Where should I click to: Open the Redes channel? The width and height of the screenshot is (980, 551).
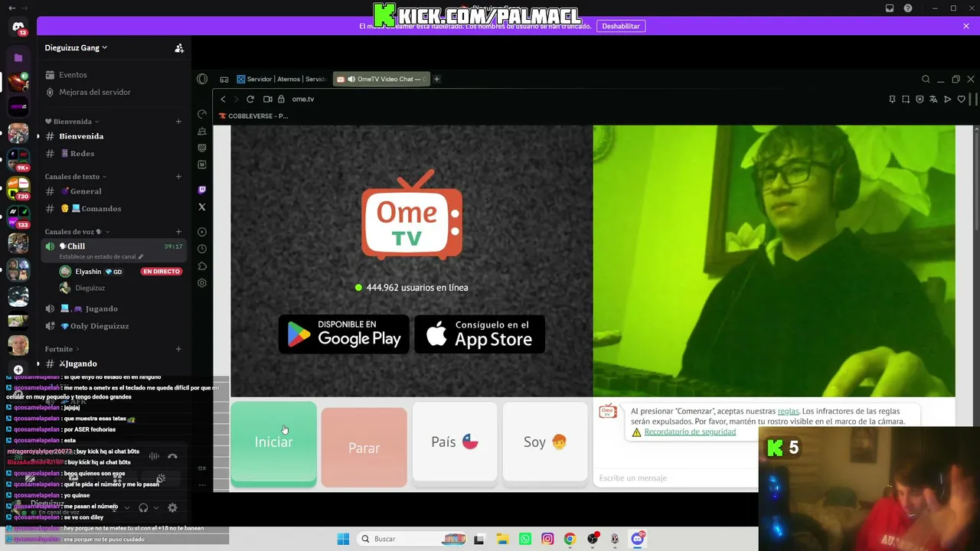click(82, 154)
